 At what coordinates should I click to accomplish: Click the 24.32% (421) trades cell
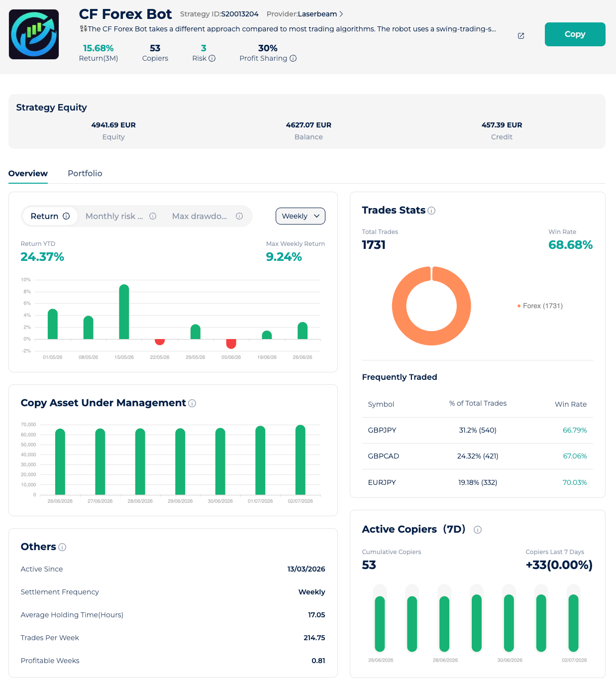pos(478,456)
